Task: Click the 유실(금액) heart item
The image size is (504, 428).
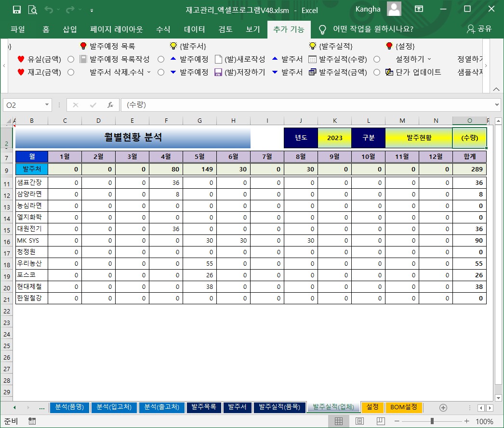Action: tap(39, 59)
